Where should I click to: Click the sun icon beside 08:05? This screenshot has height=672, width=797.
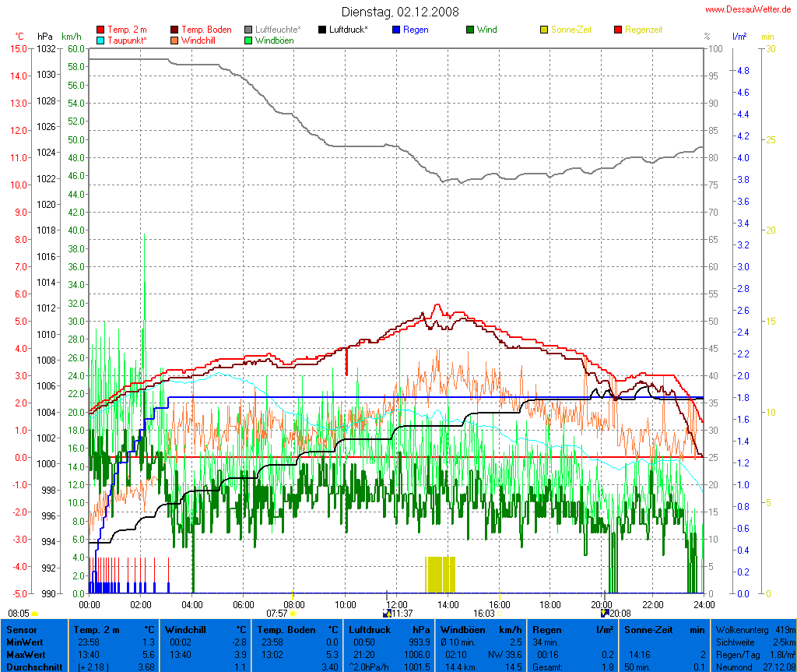35,614
